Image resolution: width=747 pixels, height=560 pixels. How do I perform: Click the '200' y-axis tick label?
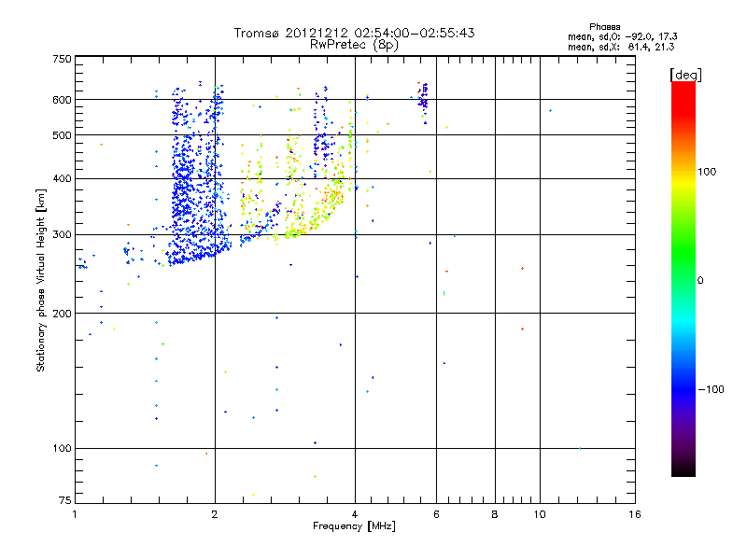click(62, 314)
